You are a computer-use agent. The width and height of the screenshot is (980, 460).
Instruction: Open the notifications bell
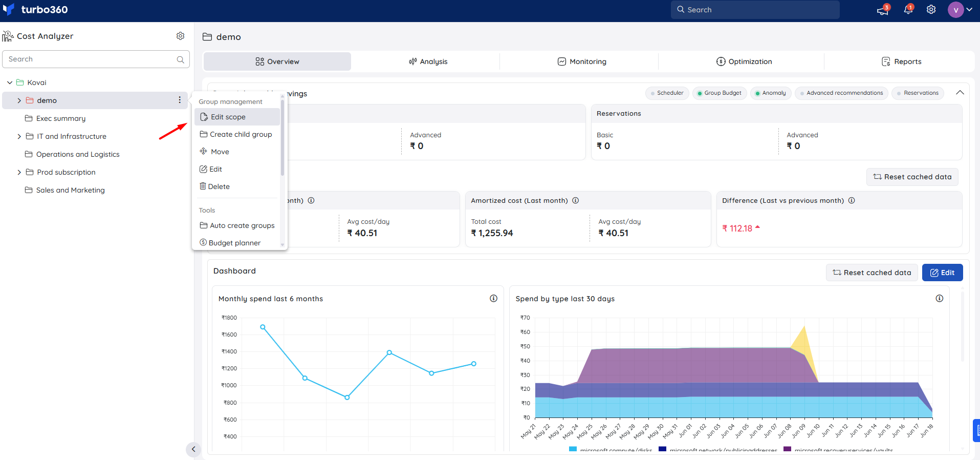point(908,10)
